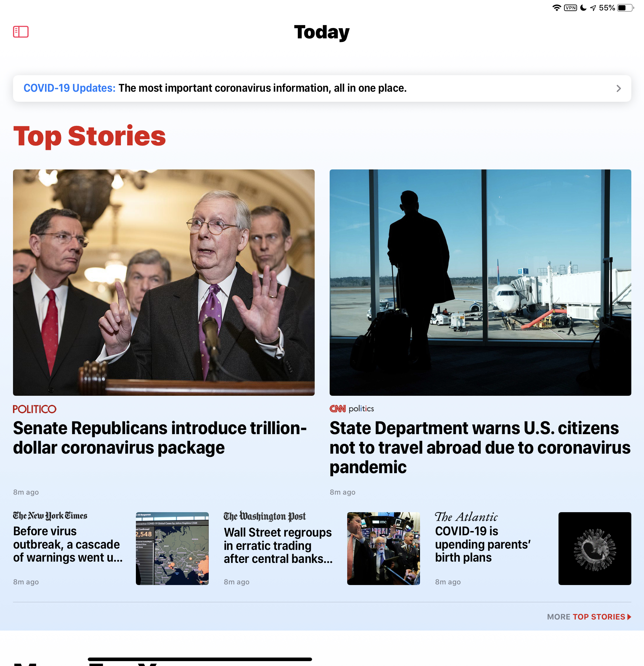This screenshot has width=644, height=666.
Task: Open the McConnell press conference photo
Action: (x=164, y=282)
